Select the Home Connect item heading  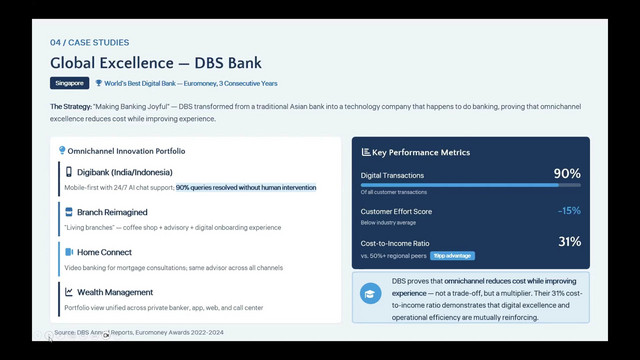point(104,252)
